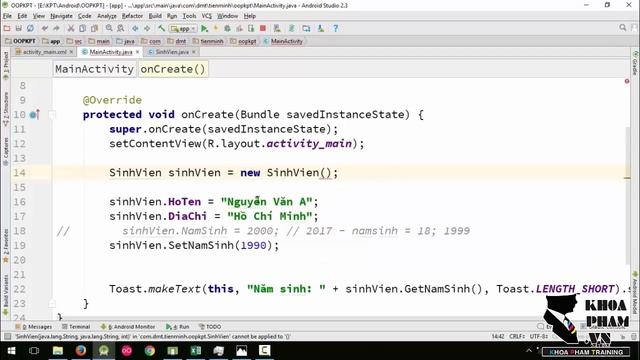
Task: Close the activity_main.xml tab
Action: [71, 52]
